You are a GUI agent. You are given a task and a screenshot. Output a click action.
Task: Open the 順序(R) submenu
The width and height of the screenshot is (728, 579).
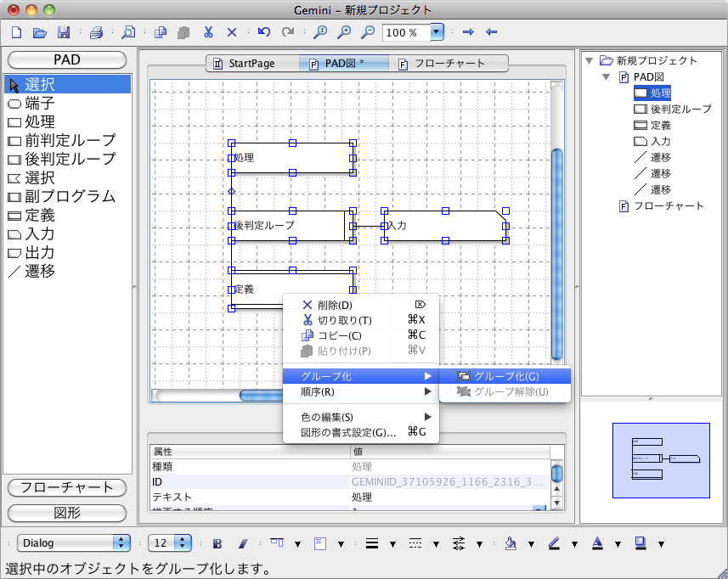361,392
